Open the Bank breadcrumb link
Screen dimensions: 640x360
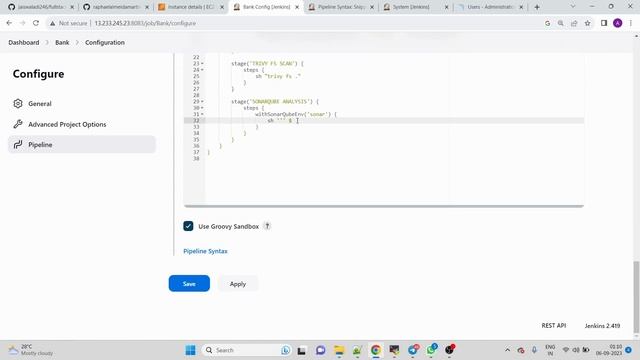(x=62, y=42)
